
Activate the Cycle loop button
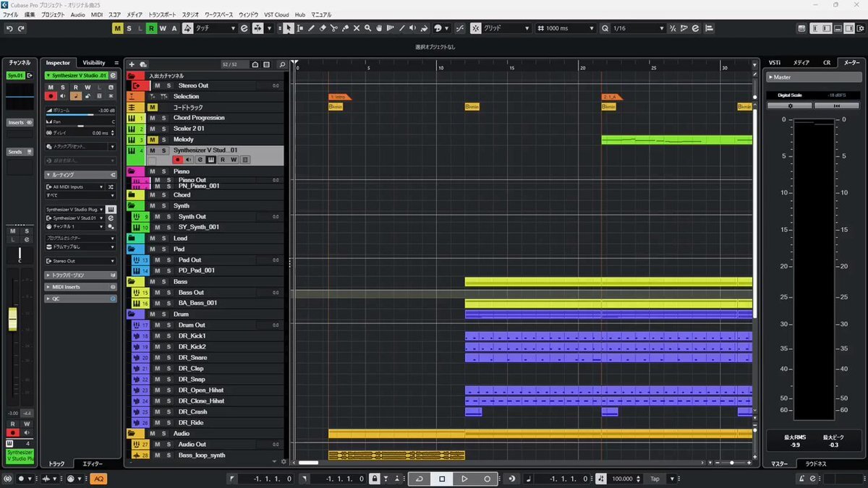(x=420, y=479)
